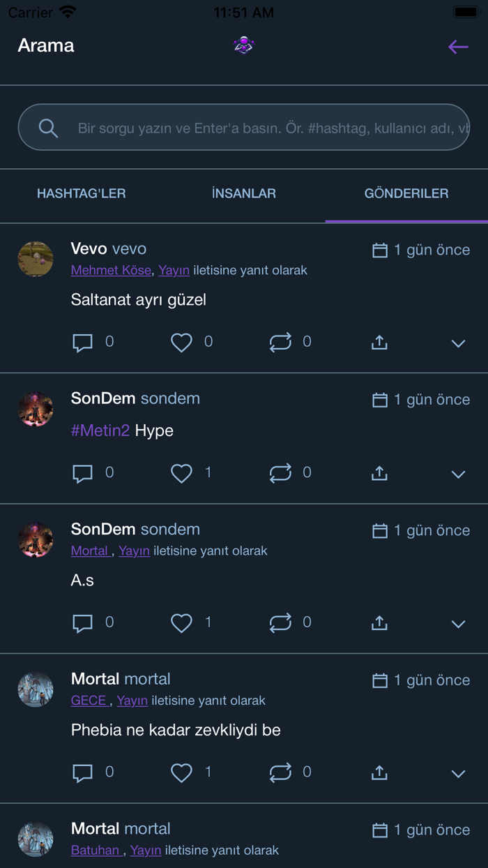Open the #Metin2 hashtag

[x=99, y=431]
